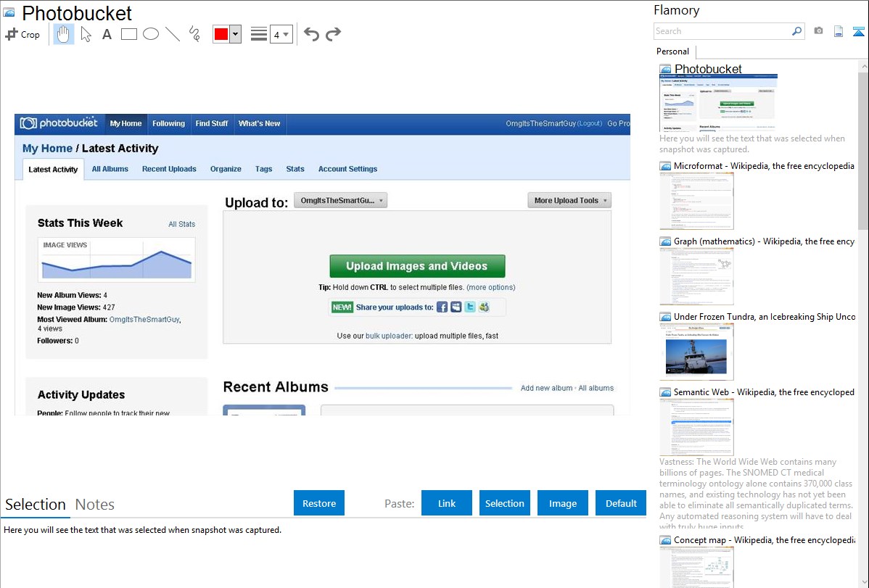Open the Graph (mathematics) snapshot thumbnail

point(696,276)
